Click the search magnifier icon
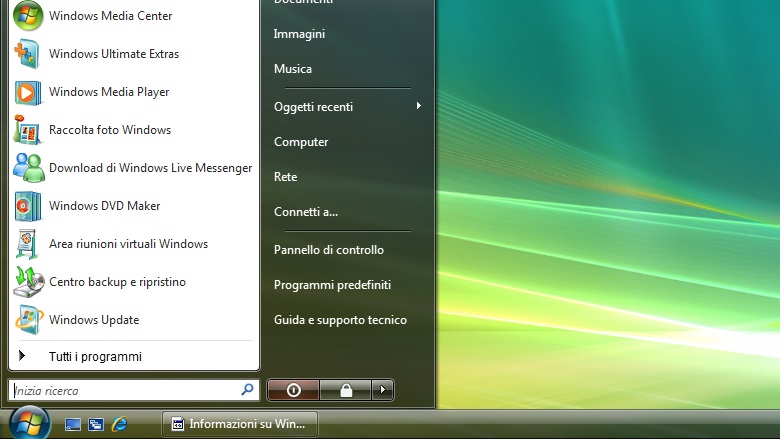The width and height of the screenshot is (780, 439). (247, 389)
